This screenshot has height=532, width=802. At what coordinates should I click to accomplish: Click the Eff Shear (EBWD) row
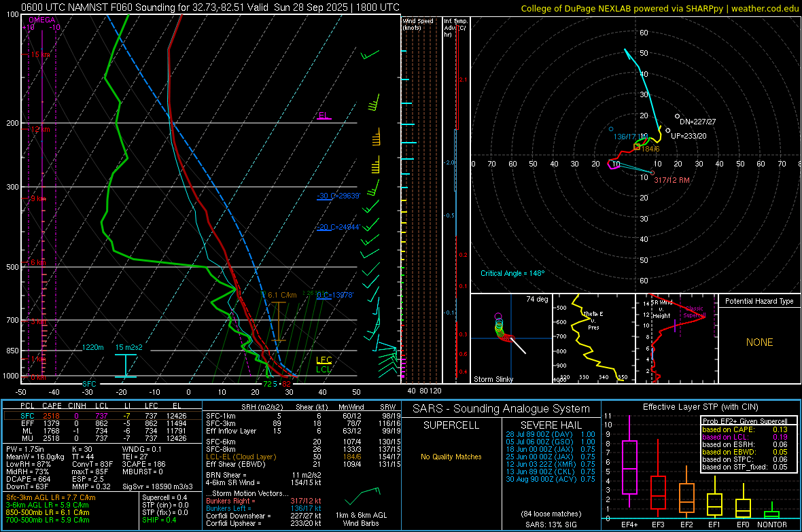click(303, 464)
